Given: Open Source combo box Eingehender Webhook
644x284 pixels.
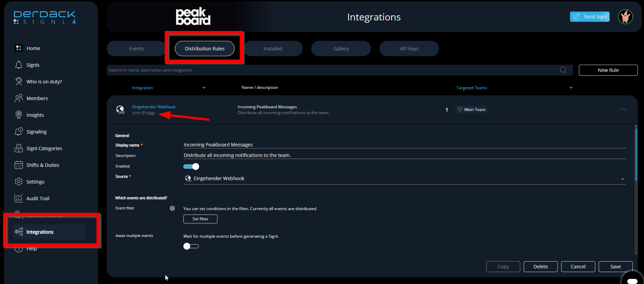Looking at the screenshot, I should pyautogui.click(x=405, y=179).
